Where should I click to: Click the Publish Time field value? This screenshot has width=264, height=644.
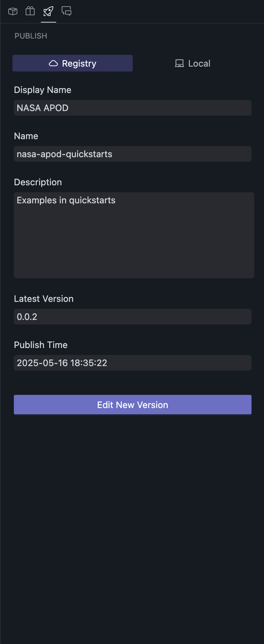pos(132,363)
